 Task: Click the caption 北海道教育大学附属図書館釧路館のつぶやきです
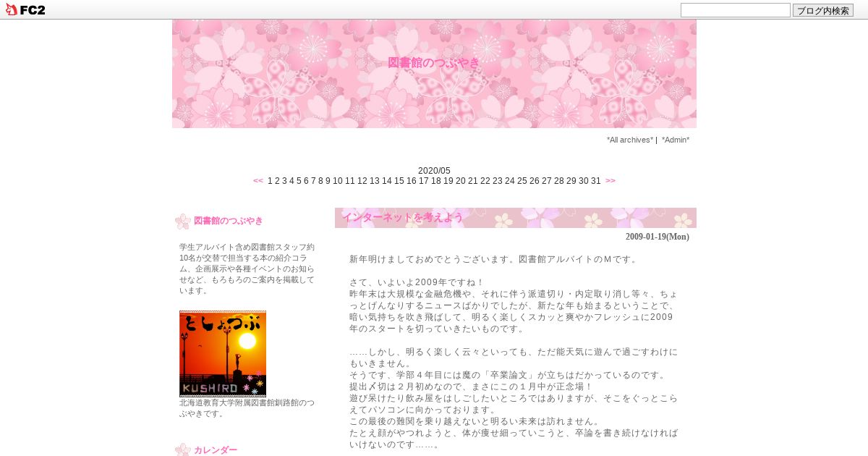(247, 408)
